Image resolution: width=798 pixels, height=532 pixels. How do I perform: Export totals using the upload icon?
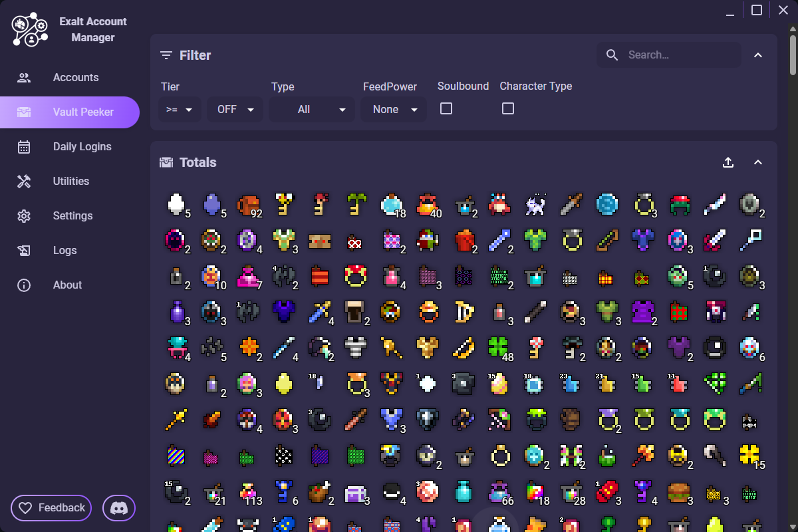pos(728,162)
